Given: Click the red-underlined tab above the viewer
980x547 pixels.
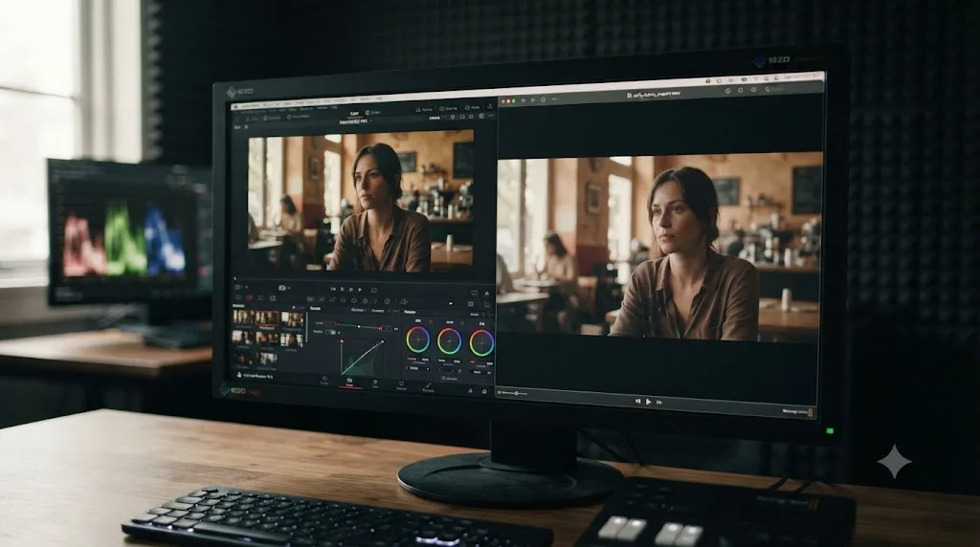Looking at the screenshot, I should 355,114.
